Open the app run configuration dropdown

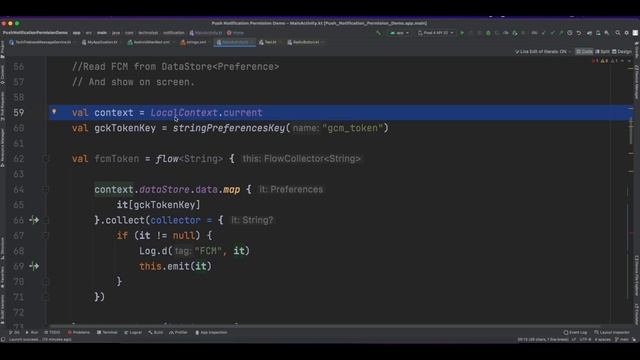pyautogui.click(x=400, y=33)
